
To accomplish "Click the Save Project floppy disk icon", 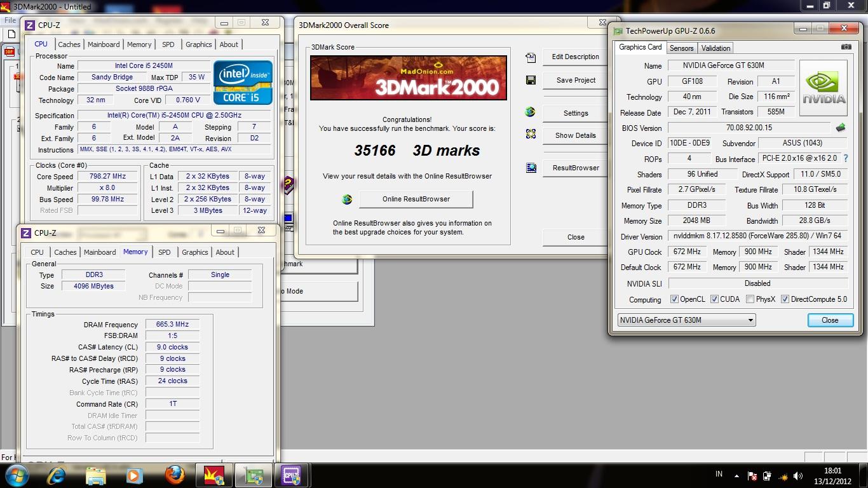I will coord(531,80).
